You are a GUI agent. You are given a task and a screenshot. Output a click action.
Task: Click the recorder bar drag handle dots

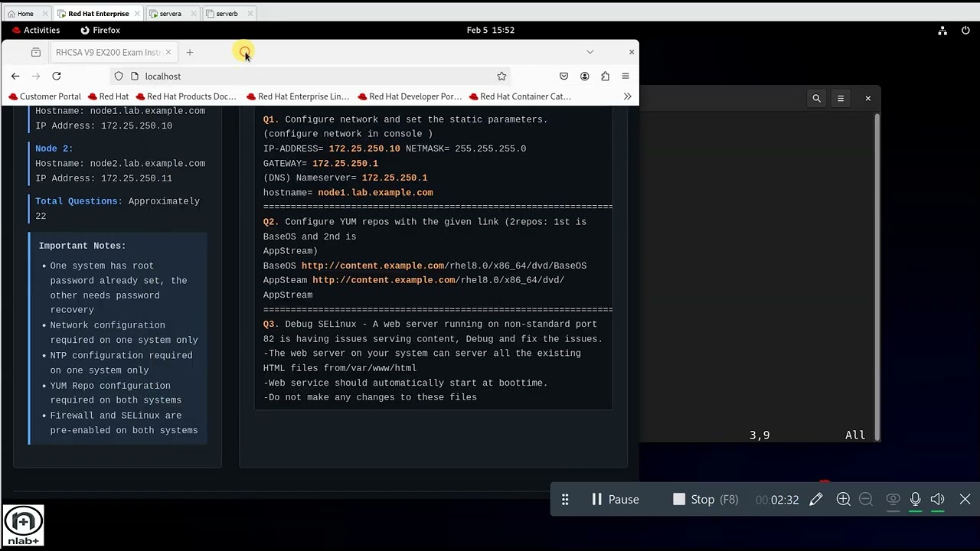(x=565, y=499)
